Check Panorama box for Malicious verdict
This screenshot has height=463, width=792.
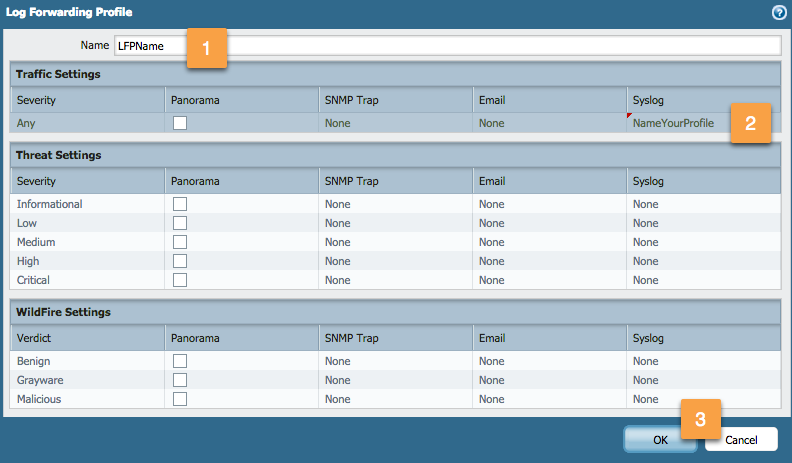180,399
